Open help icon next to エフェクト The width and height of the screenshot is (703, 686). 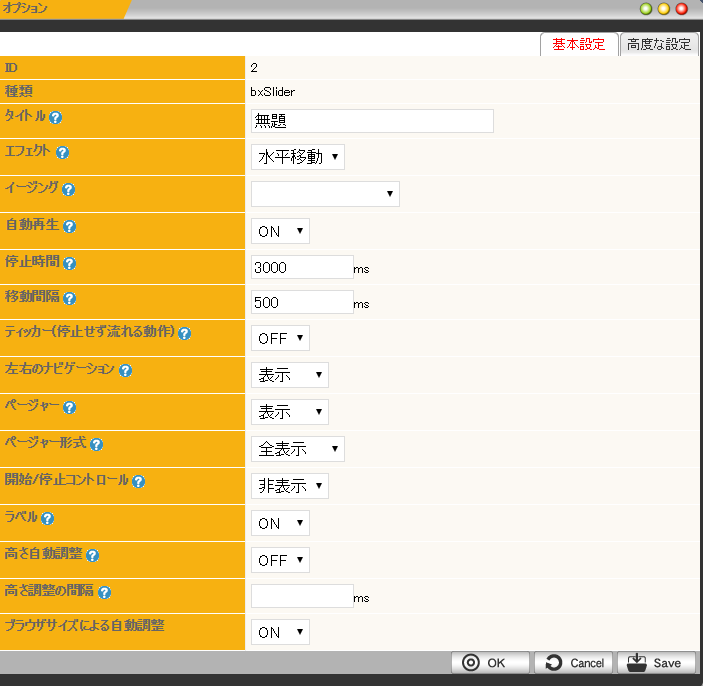[x=62, y=152]
